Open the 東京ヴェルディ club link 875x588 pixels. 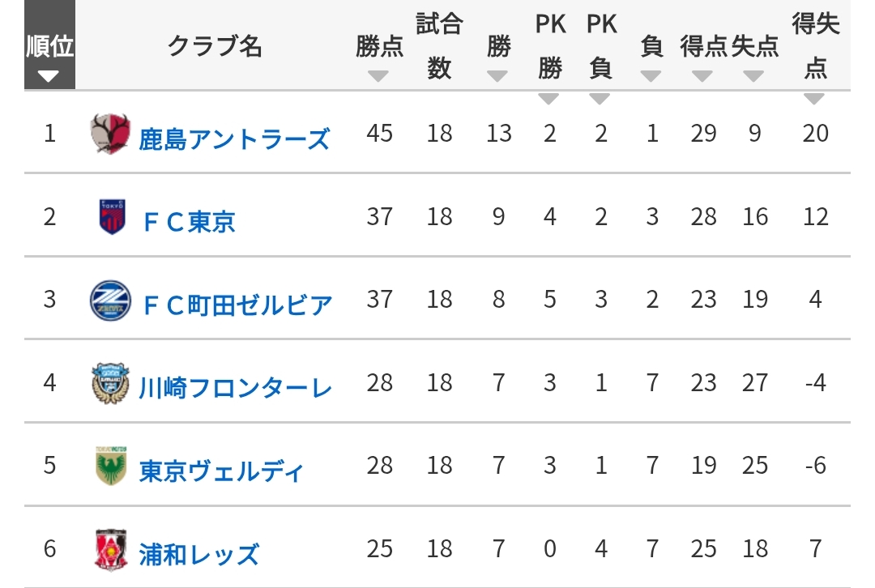pyautogui.click(x=221, y=471)
